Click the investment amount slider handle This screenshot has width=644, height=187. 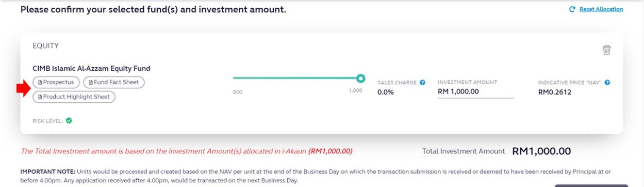361,79
